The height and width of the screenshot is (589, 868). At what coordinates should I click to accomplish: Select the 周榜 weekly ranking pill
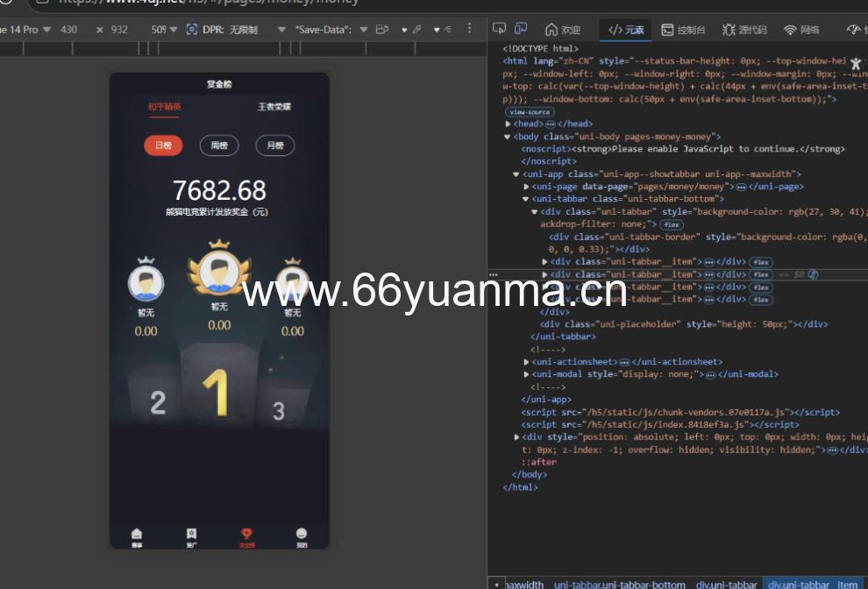pyautogui.click(x=219, y=145)
